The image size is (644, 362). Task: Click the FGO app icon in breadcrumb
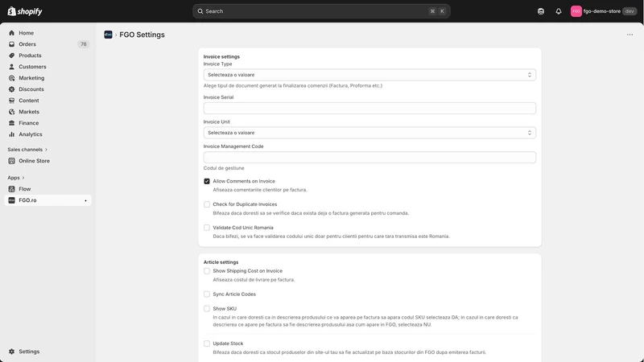(x=108, y=35)
